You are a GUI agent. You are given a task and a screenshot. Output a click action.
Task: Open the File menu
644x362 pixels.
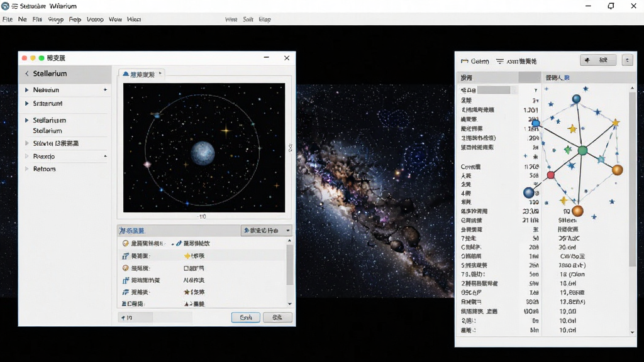click(x=8, y=19)
